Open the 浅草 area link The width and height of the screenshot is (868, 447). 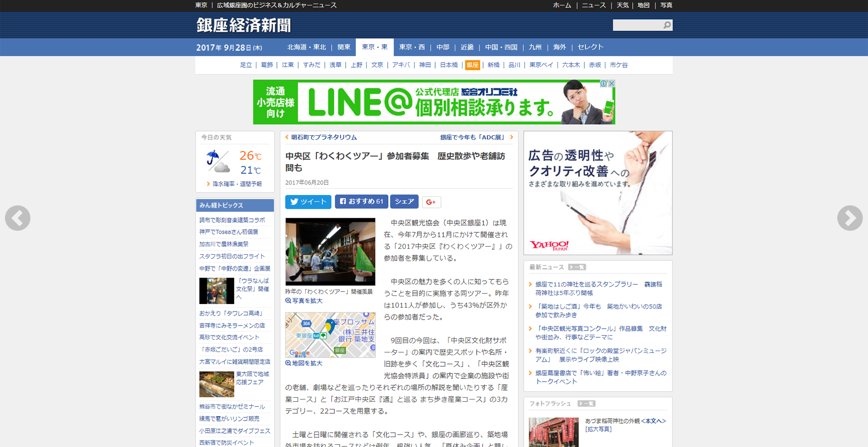[x=335, y=65]
